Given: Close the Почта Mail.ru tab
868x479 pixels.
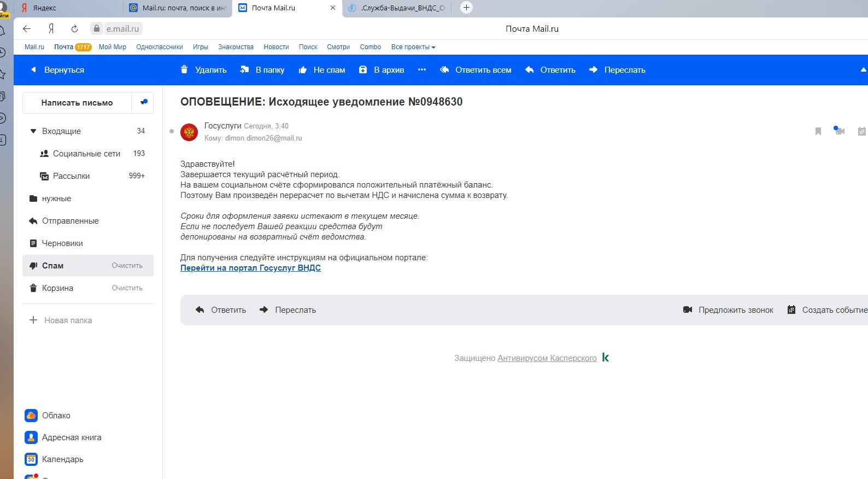Looking at the screenshot, I should [x=333, y=8].
